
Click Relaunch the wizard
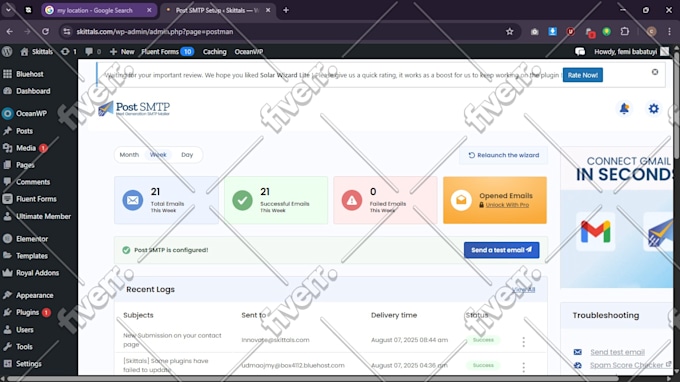(x=503, y=155)
